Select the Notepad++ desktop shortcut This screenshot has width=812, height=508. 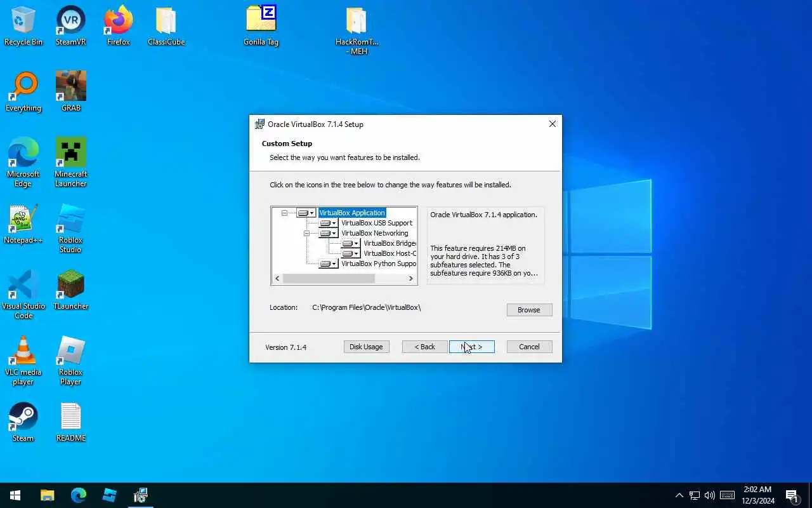click(23, 224)
